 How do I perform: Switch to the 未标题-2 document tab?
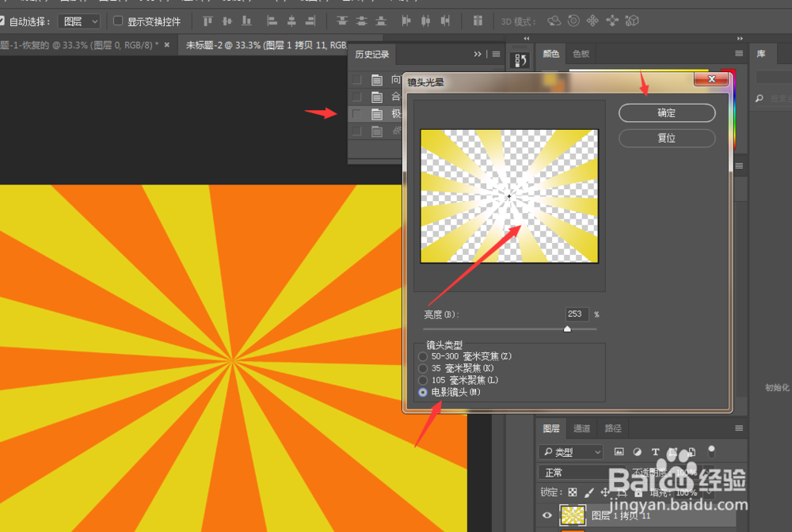point(265,45)
